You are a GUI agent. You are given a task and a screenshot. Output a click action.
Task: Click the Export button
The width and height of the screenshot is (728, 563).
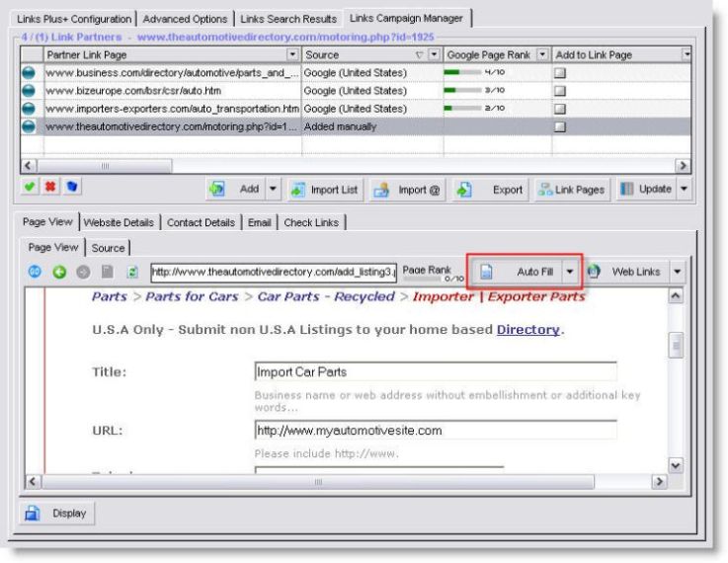pyautogui.click(x=490, y=190)
